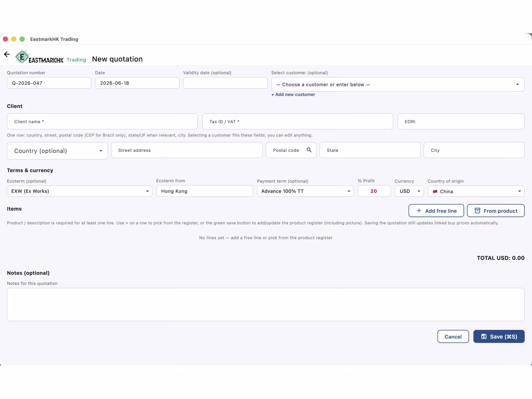Viewport: 532px width, 399px height.
Task: Click the City input field
Action: (474, 150)
